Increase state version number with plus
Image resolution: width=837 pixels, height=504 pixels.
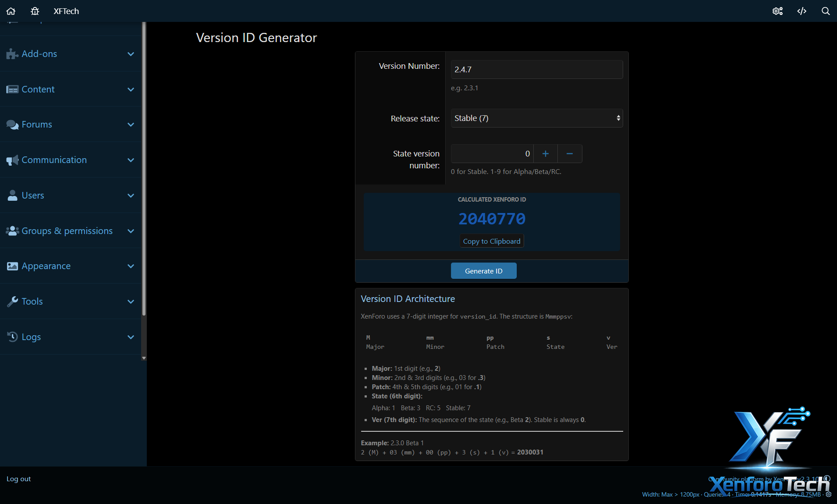coord(545,154)
